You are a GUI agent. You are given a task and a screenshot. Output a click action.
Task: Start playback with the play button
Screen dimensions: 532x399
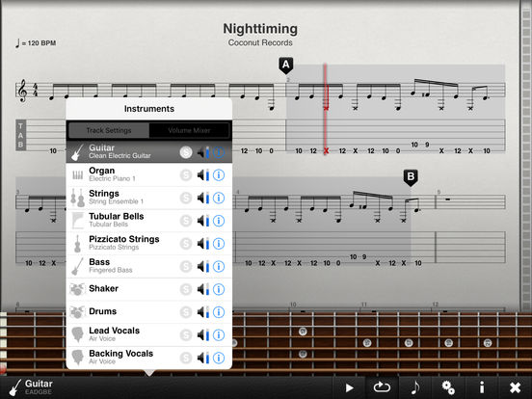click(x=349, y=387)
